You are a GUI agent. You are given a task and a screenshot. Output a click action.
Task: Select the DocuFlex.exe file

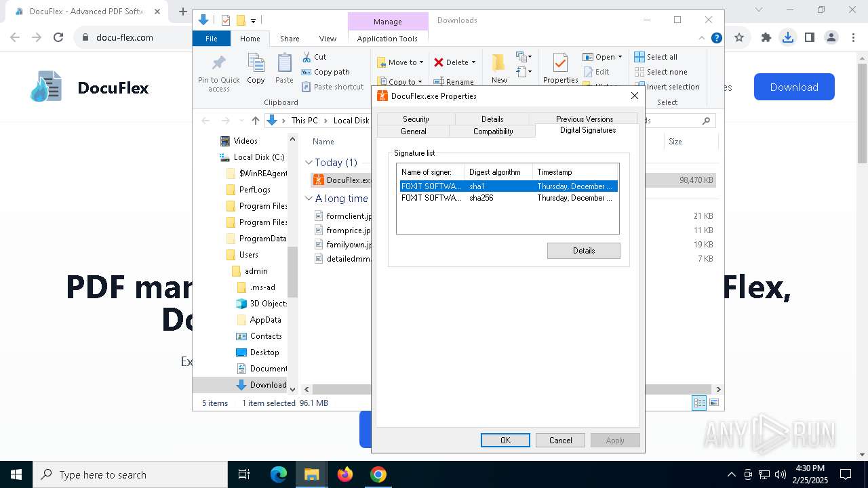(341, 180)
